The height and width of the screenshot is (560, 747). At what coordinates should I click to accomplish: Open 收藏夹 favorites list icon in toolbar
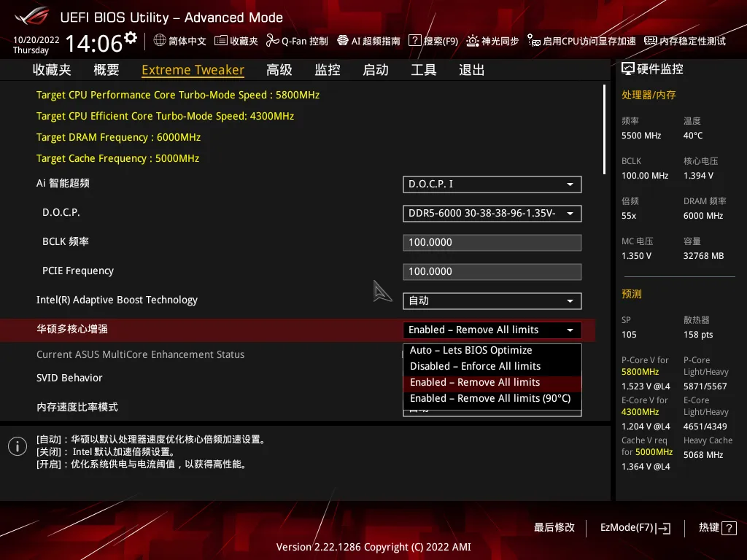pos(220,41)
